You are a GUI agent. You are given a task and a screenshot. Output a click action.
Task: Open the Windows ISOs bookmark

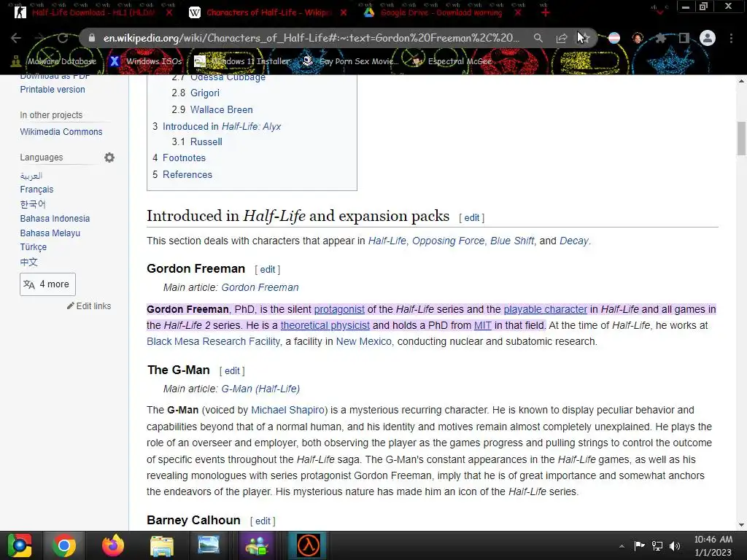[x=146, y=61]
